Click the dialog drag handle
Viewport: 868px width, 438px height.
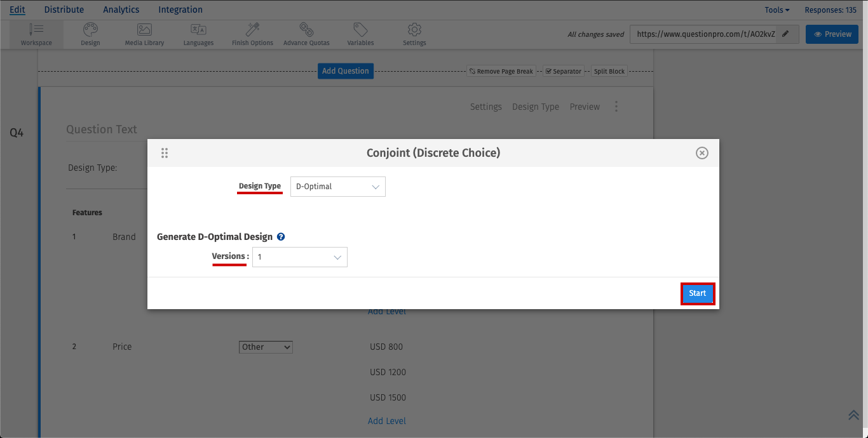coord(165,153)
